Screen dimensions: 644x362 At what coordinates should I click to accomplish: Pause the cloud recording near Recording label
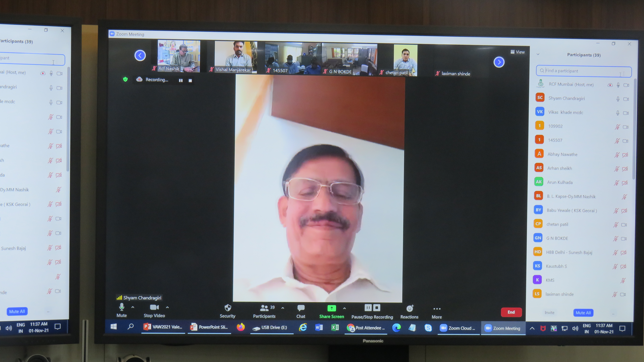(x=181, y=80)
